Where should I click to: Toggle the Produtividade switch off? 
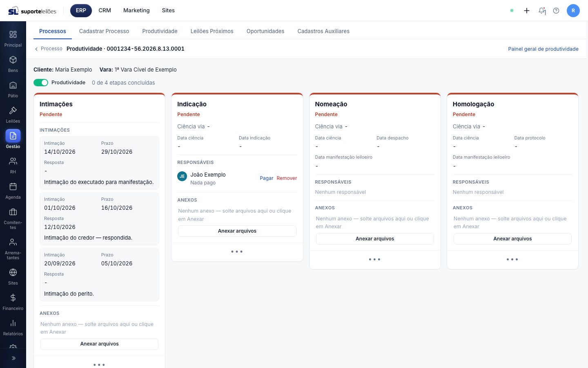[x=41, y=83]
